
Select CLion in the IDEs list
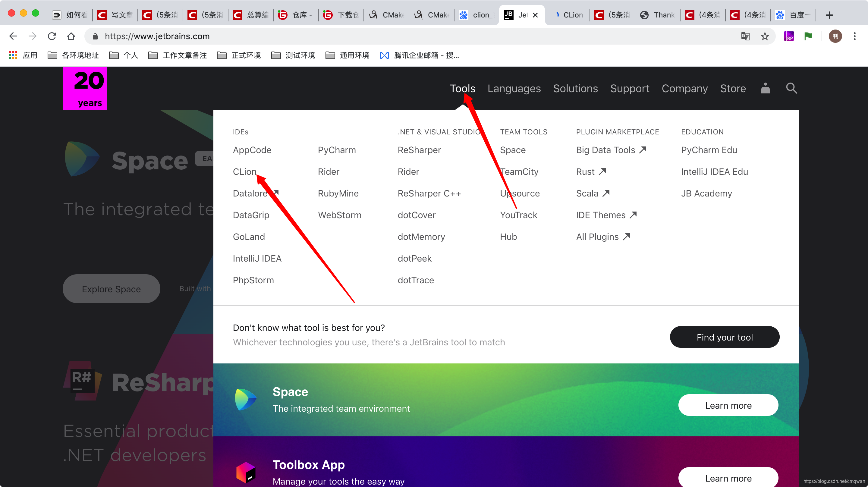click(x=244, y=171)
